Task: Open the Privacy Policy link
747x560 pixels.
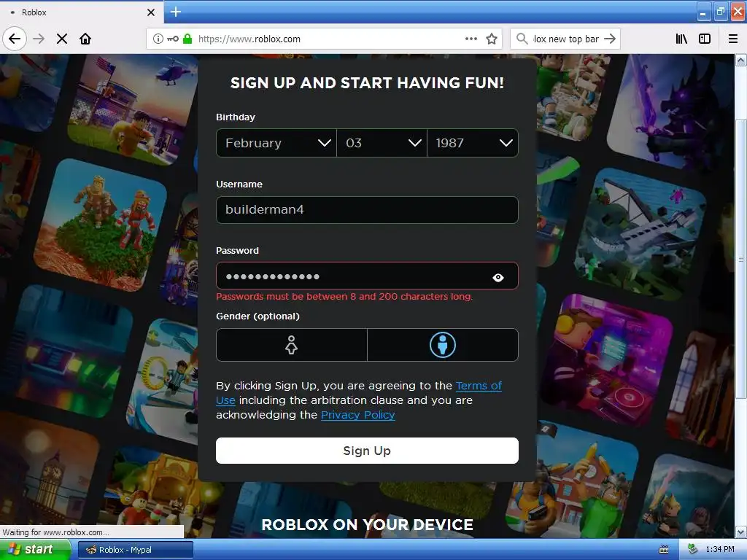Action: (x=357, y=415)
